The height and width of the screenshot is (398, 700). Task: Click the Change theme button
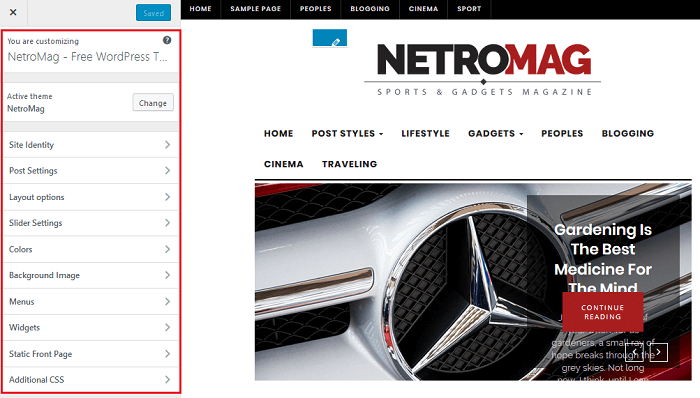click(153, 103)
